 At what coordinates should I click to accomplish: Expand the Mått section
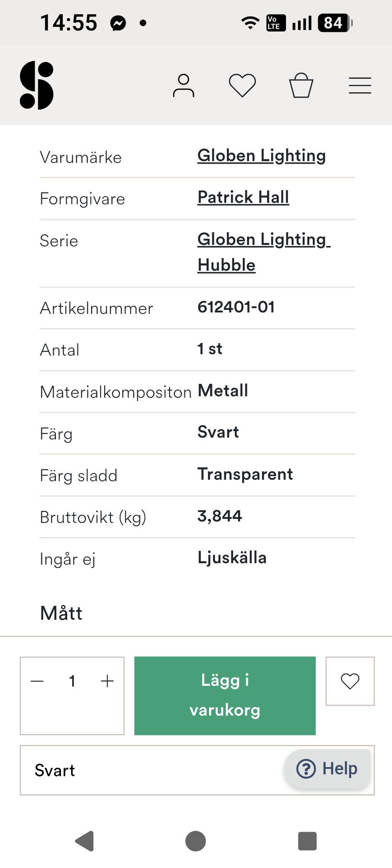click(x=61, y=613)
